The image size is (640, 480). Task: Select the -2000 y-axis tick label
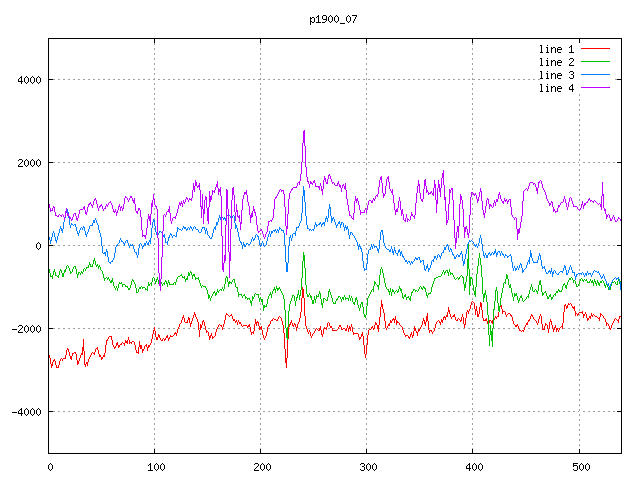coord(25,329)
